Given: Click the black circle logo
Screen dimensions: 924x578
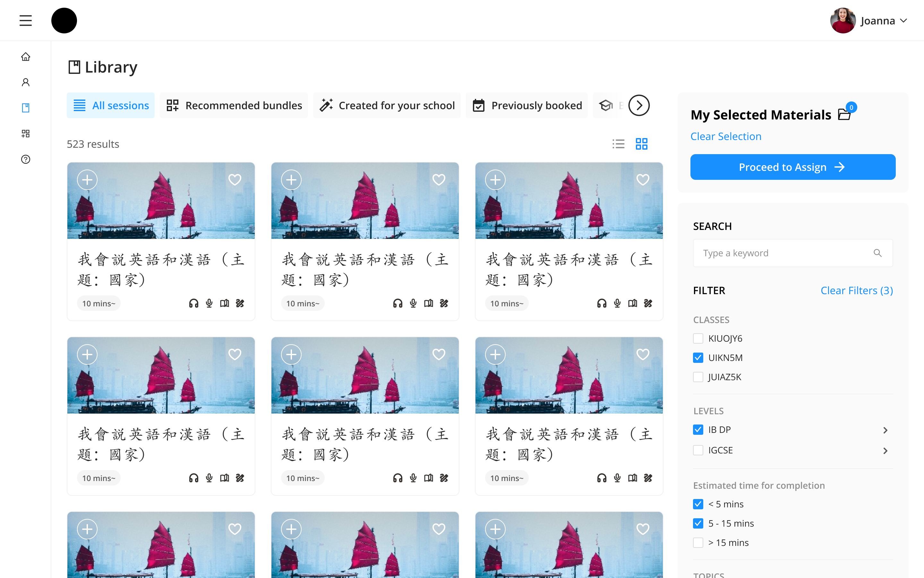Looking at the screenshot, I should (64, 21).
